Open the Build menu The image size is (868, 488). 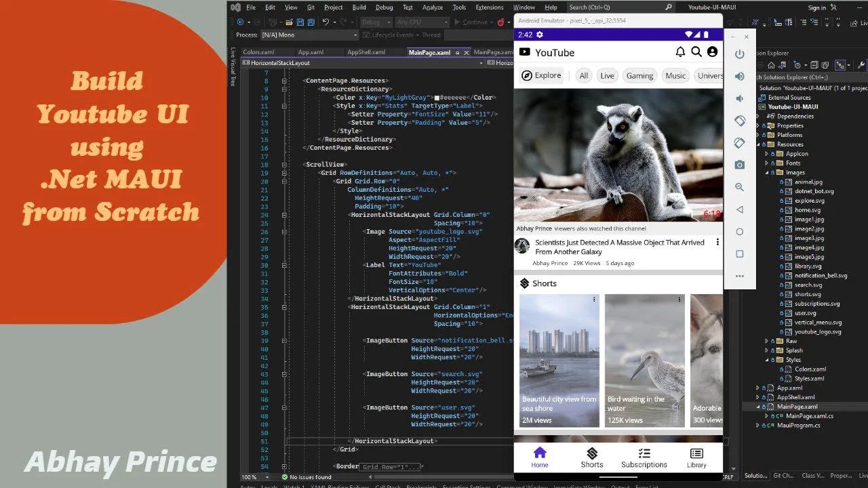pyautogui.click(x=359, y=7)
